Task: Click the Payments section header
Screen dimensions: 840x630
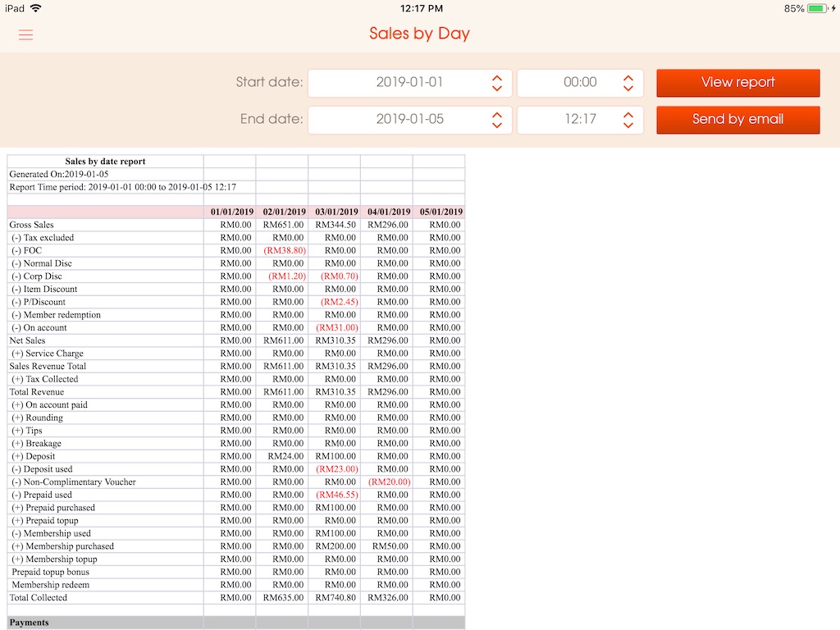Action: click(29, 623)
